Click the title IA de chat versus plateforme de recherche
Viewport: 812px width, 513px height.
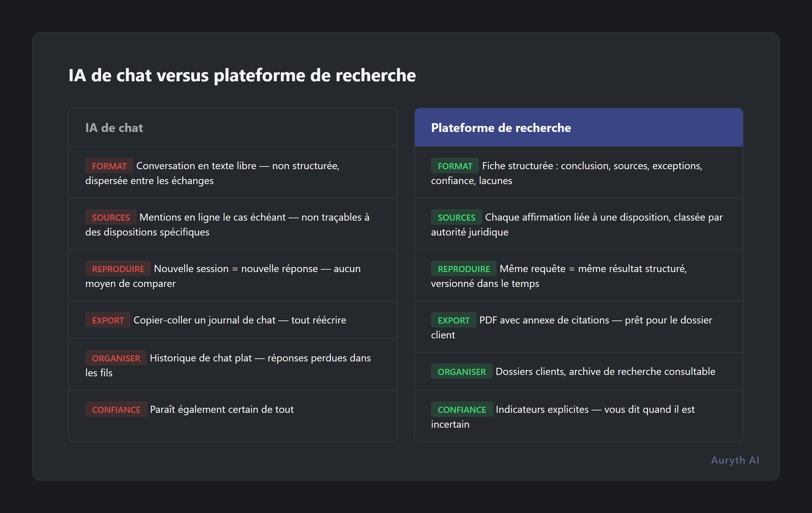pos(242,75)
